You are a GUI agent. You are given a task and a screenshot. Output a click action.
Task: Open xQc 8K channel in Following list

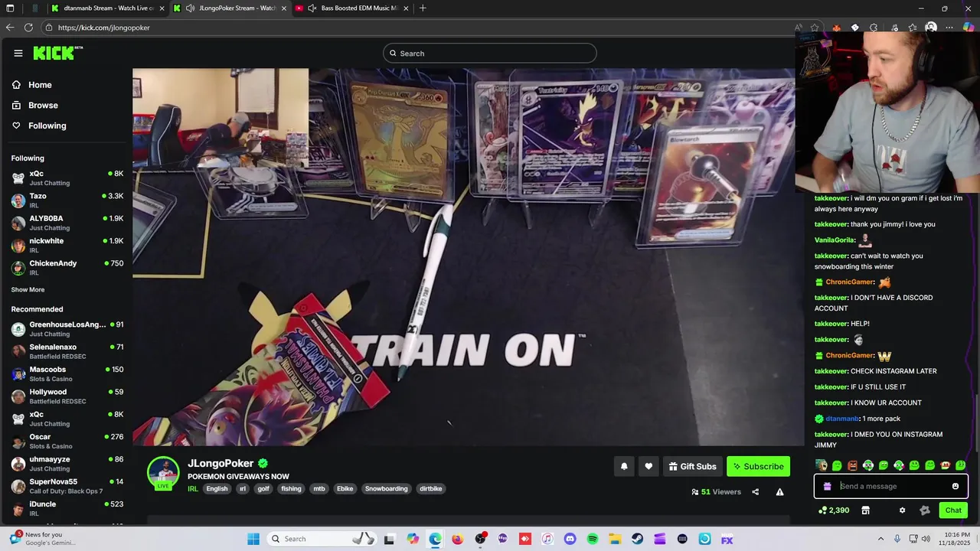(67, 178)
